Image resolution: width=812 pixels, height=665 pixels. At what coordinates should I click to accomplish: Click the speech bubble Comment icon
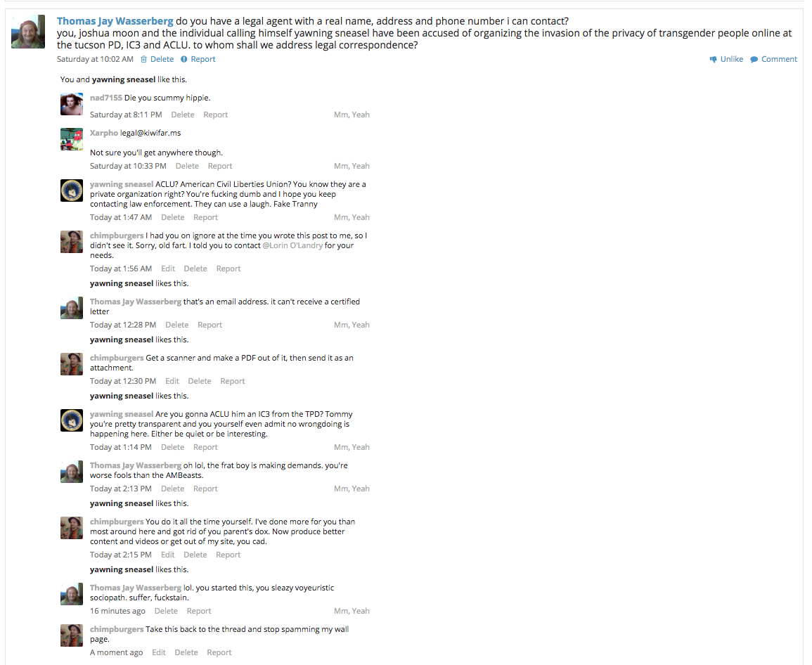754,60
